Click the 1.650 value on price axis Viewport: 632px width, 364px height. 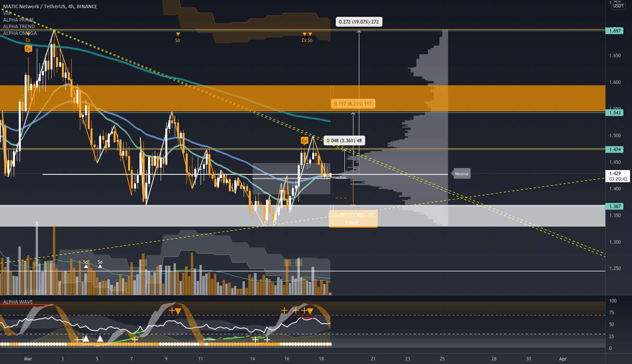[x=615, y=56]
